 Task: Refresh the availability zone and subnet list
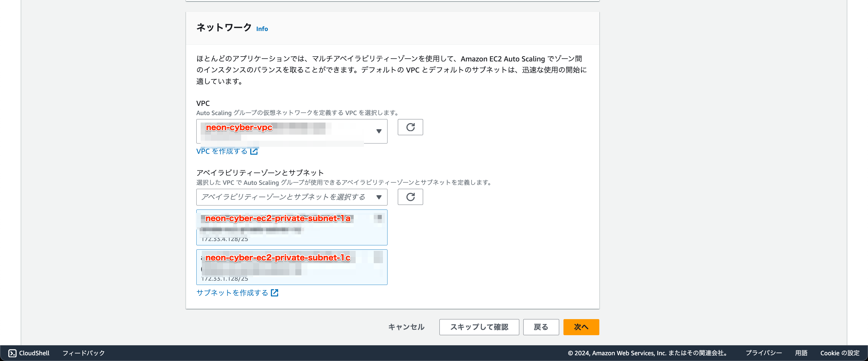tap(410, 197)
